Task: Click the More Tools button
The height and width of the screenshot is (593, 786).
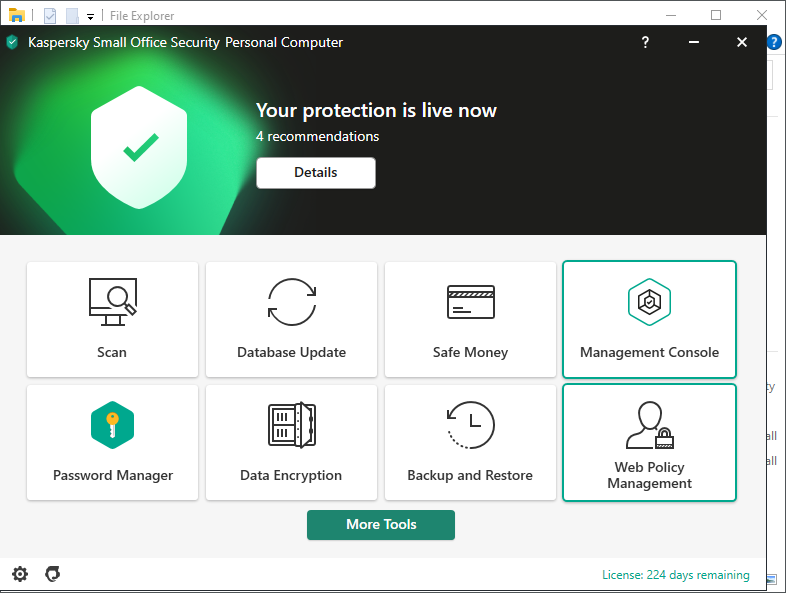Action: pos(381,525)
